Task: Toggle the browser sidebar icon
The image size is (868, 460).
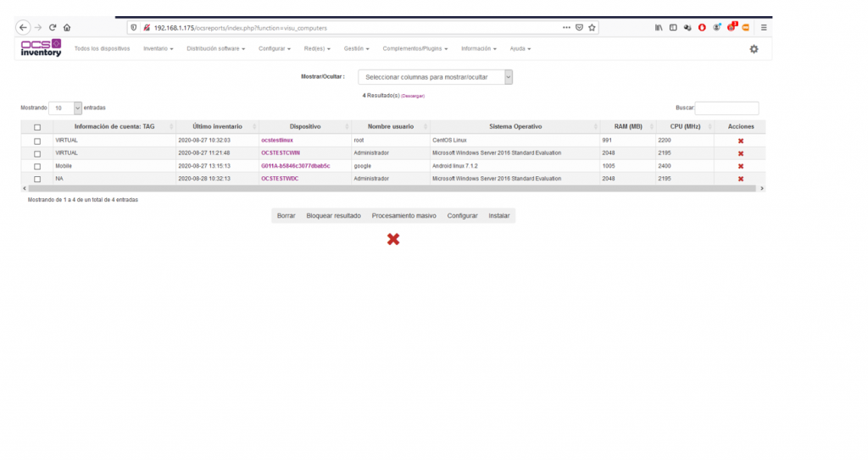Action: point(673,28)
